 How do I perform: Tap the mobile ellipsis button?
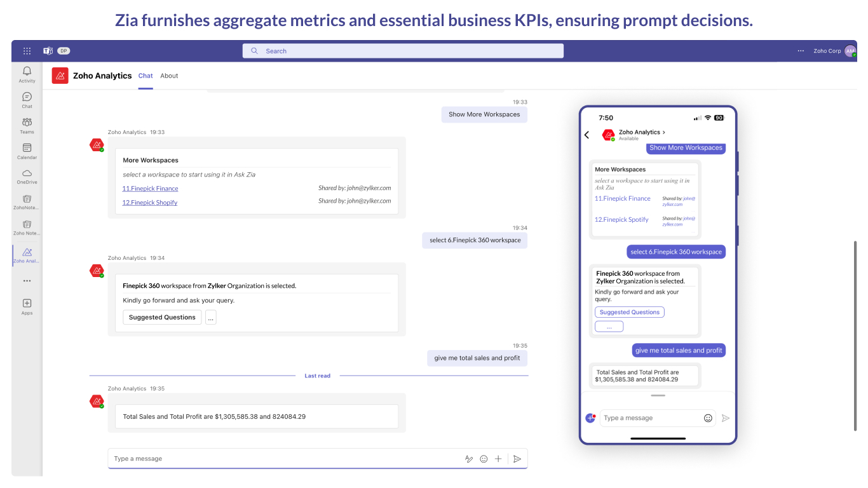[x=609, y=327]
